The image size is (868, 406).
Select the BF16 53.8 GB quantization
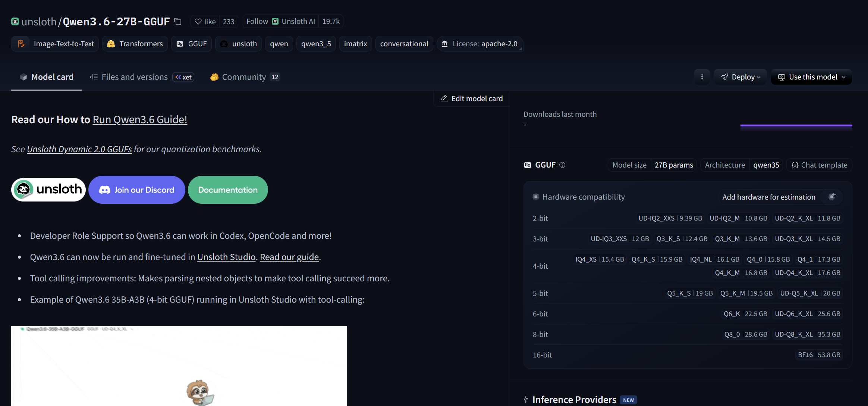tap(819, 355)
